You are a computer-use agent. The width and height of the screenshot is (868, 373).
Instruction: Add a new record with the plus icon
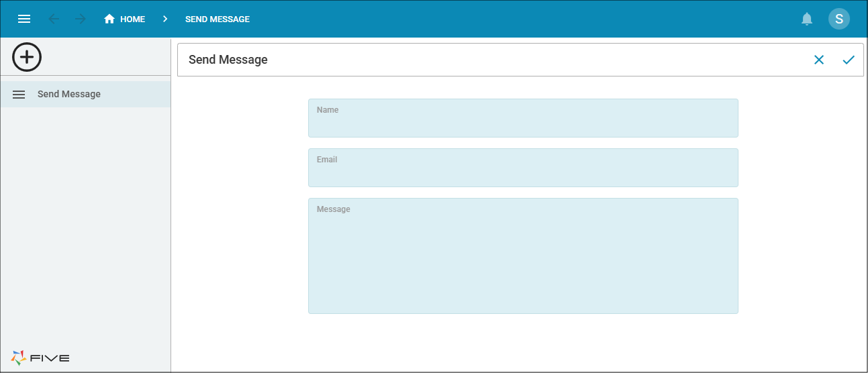click(x=27, y=57)
